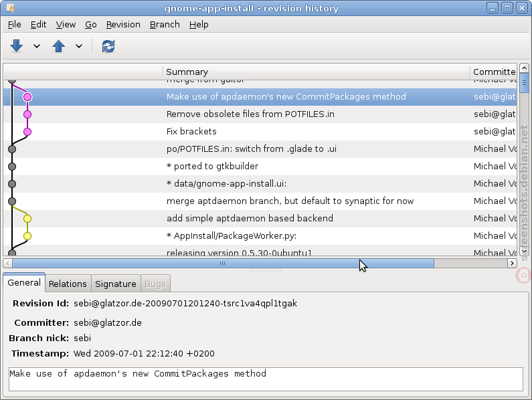Click the blue down arrow toolbar icon
Image resolution: width=532 pixels, height=400 pixels.
point(16,45)
